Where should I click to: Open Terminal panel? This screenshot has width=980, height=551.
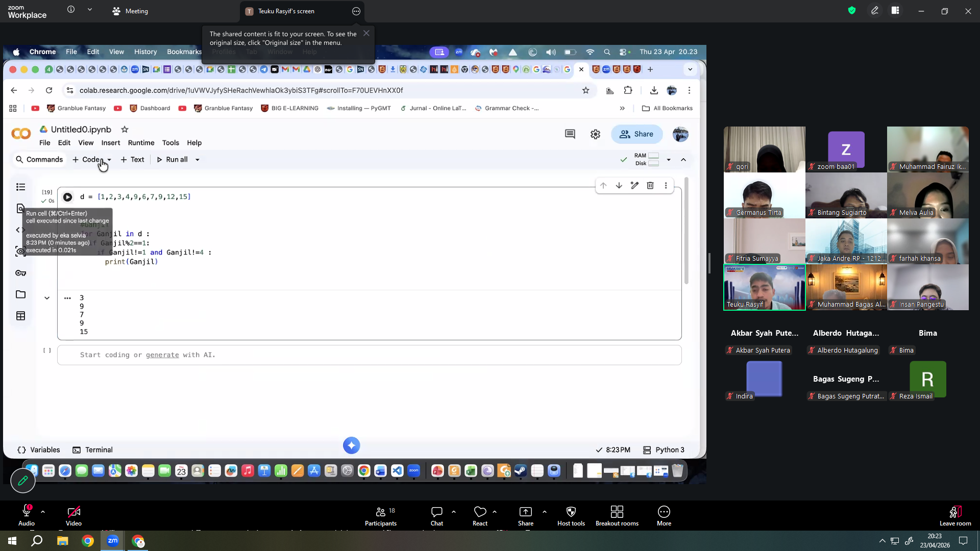point(93,450)
